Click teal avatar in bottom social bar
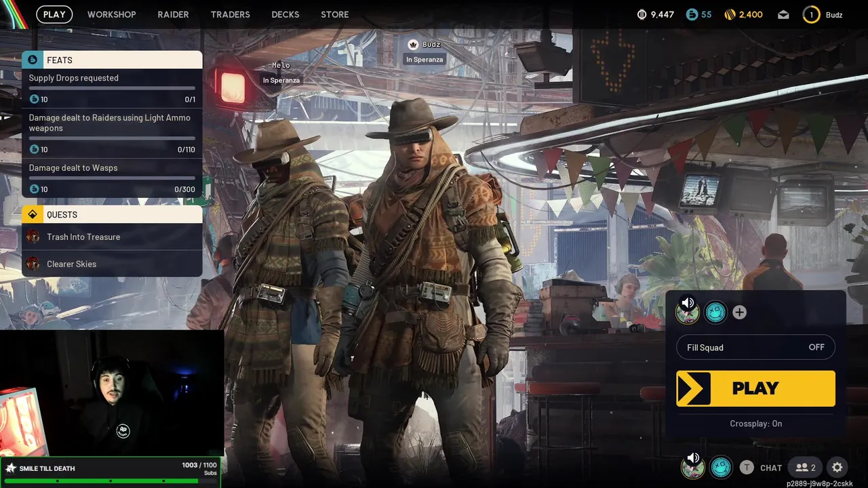Screen dimensions: 868x488 tap(721, 467)
